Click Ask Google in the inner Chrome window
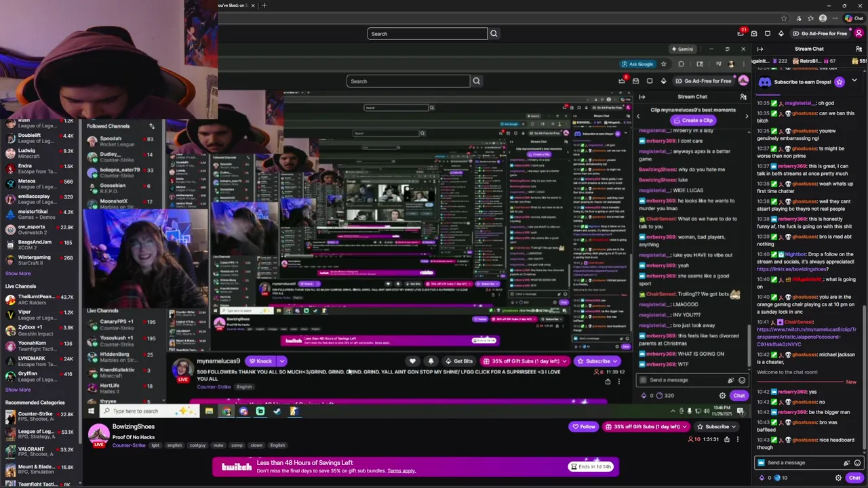 pos(637,64)
